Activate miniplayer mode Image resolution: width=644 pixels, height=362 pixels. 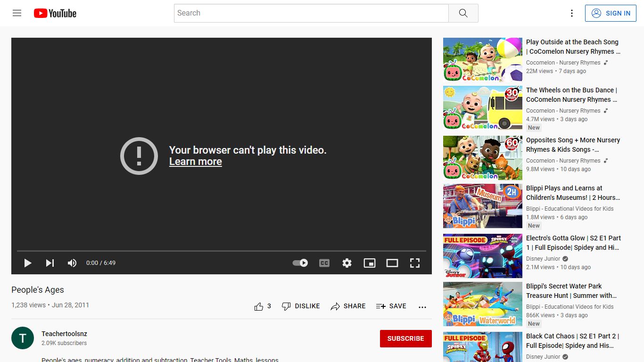click(x=370, y=263)
